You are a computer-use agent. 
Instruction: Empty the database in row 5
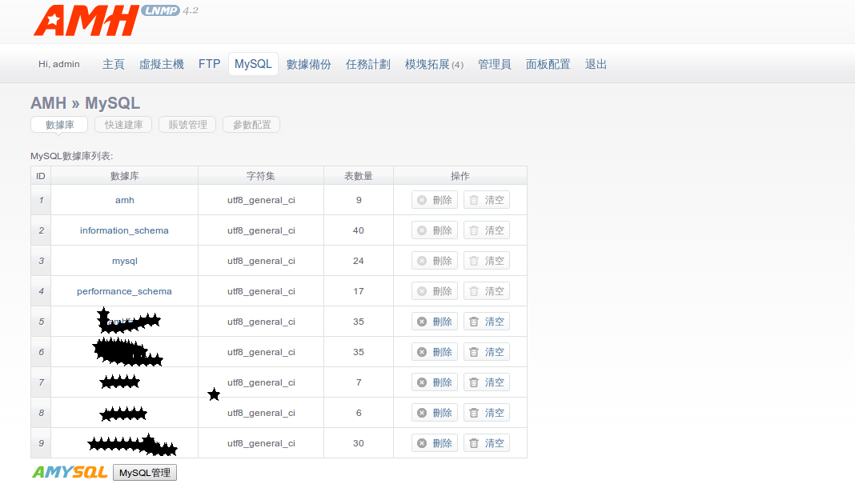[487, 322]
